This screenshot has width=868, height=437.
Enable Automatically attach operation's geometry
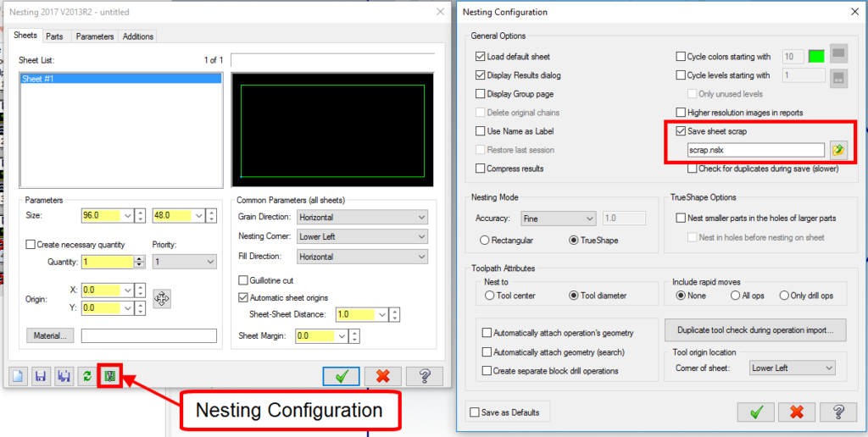(487, 333)
